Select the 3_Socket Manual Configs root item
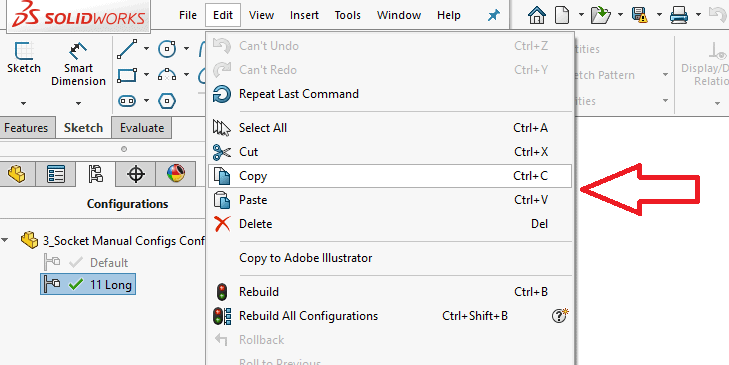 (113, 241)
